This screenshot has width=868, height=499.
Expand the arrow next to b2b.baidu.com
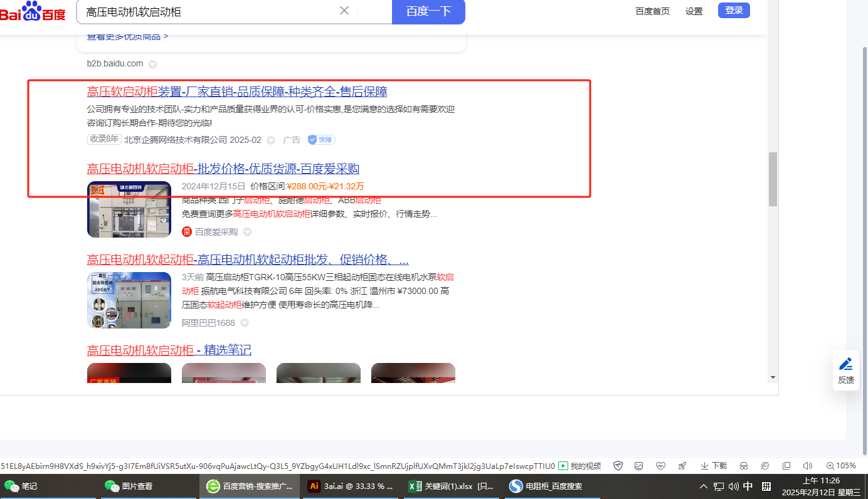tap(152, 64)
